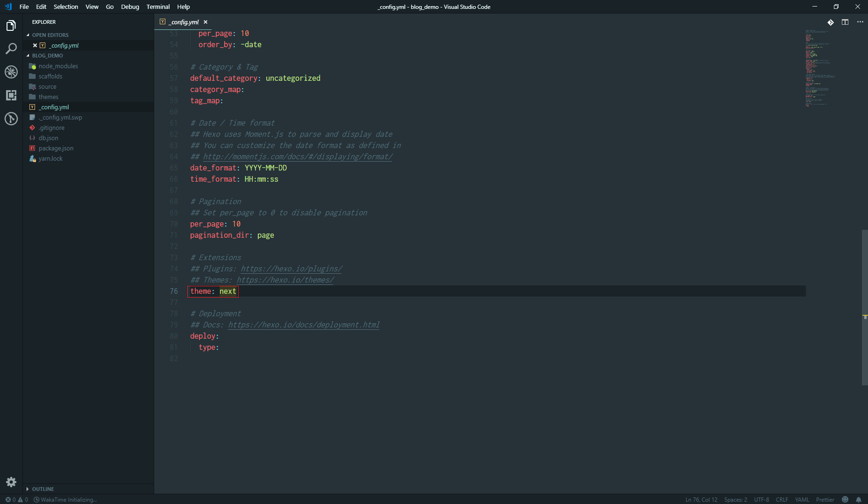Click Ln 76, Col 12 in status bar
The width and height of the screenshot is (868, 504).
[x=701, y=499]
